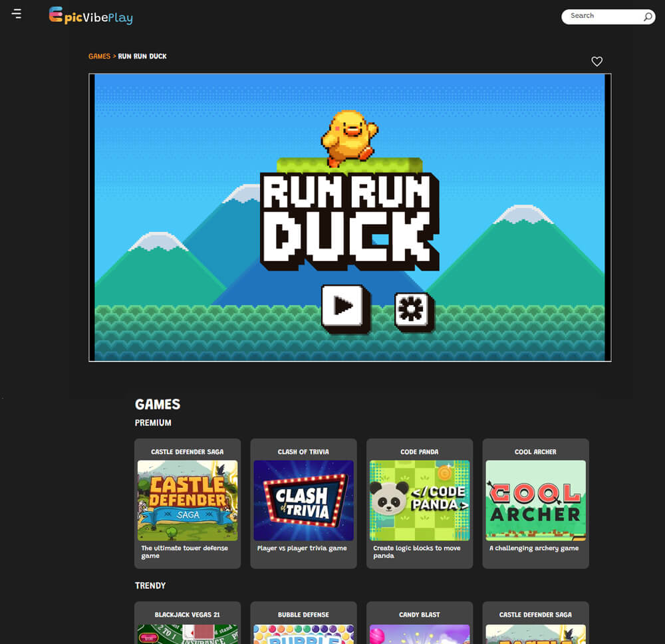Viewport: 665px width, 644px height.
Task: Open game settings gear button
Action: [414, 311]
